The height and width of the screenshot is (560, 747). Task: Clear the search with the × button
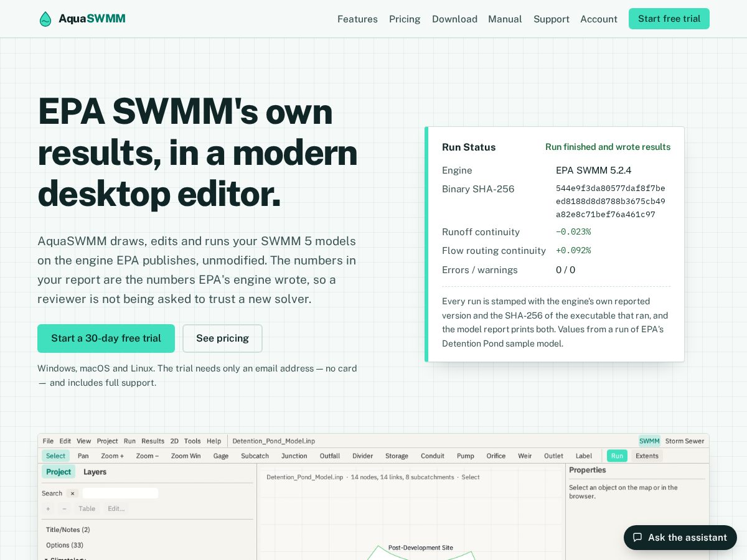pos(72,493)
